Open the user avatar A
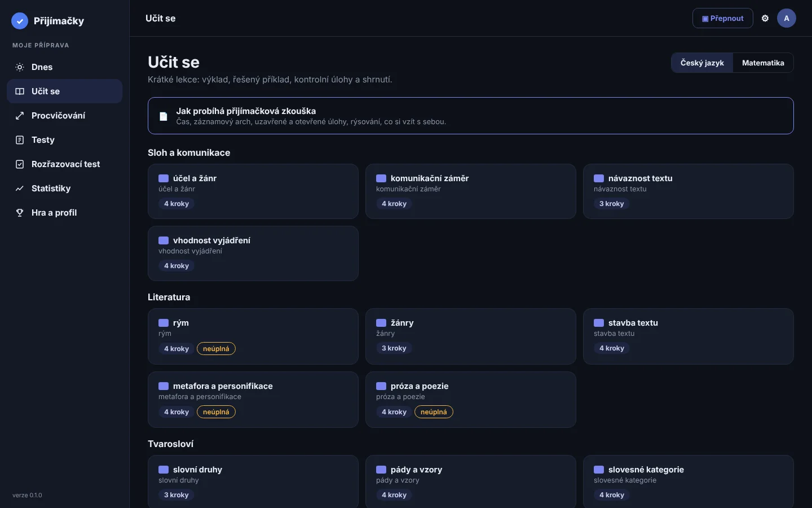This screenshot has width=812, height=508. (x=787, y=18)
